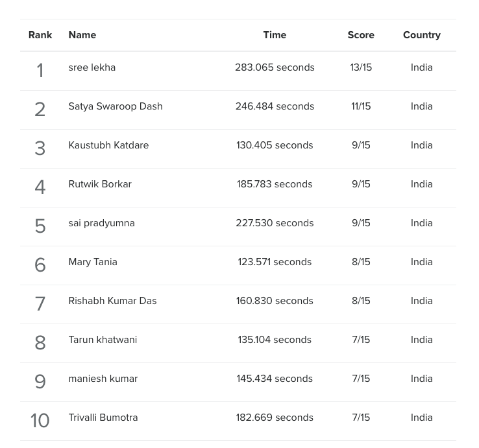
Task: Click the 123.571 seconds time cell
Action: 275,262
